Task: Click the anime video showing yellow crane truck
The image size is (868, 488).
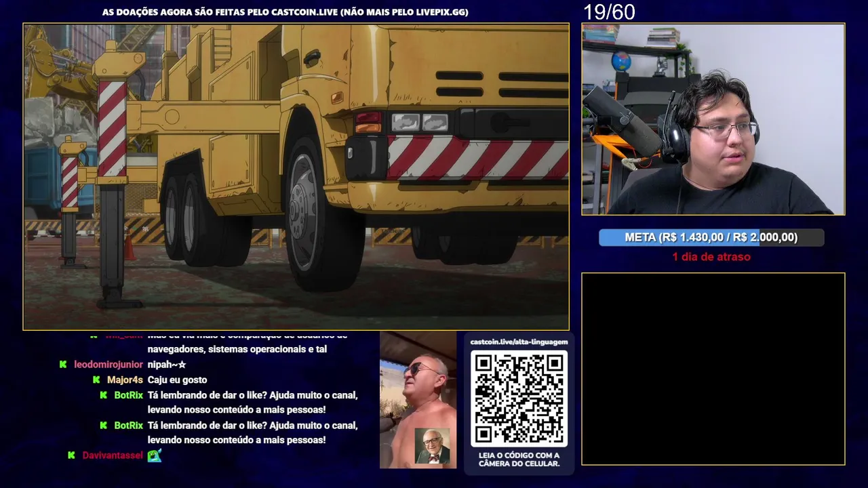Action: 296,177
